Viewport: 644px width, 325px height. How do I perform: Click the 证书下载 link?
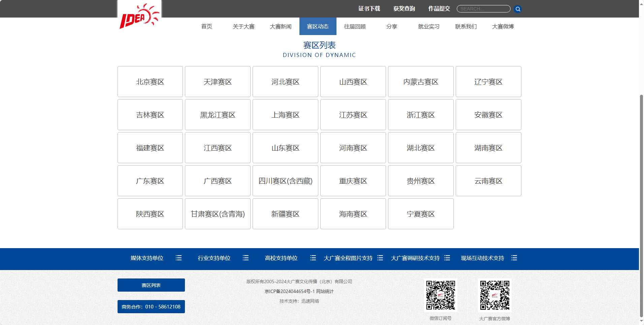pyautogui.click(x=369, y=9)
